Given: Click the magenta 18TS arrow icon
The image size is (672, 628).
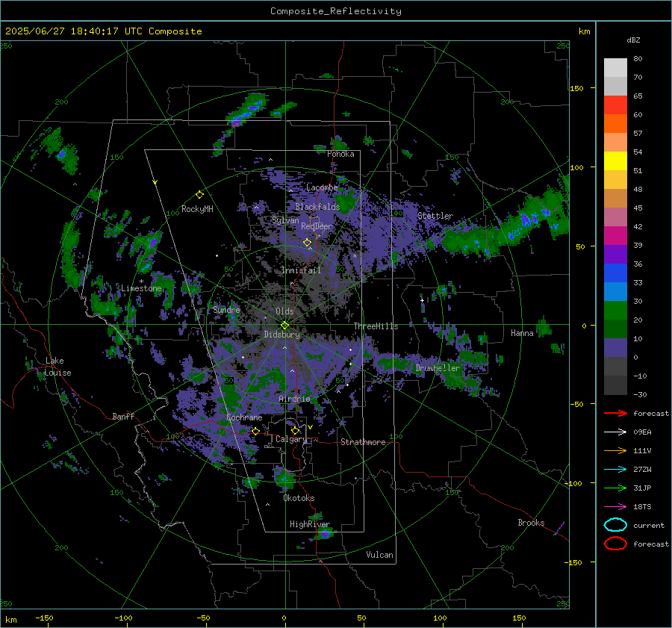Looking at the screenshot, I should pyautogui.click(x=615, y=507).
